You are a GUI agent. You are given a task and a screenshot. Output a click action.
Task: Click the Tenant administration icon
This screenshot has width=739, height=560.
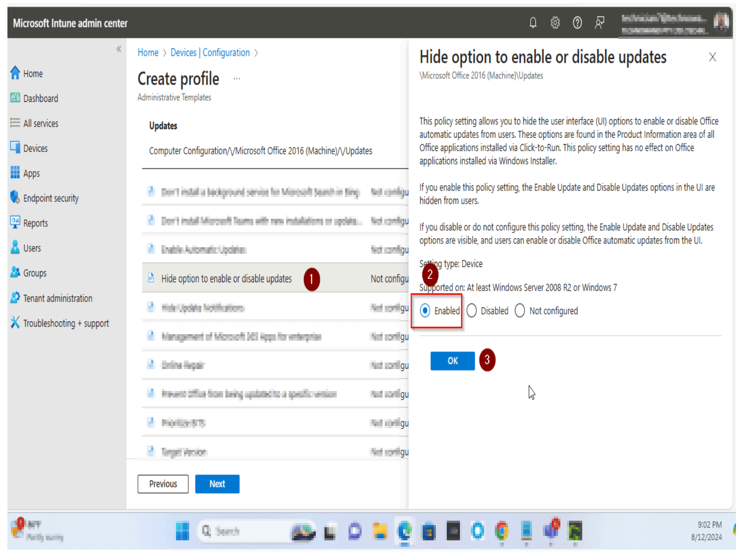[15, 297]
